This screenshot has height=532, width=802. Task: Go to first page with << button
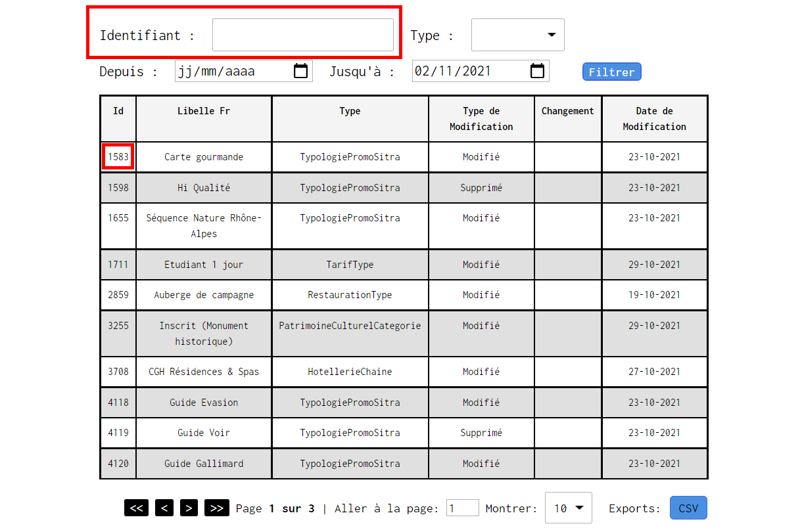pos(136,508)
